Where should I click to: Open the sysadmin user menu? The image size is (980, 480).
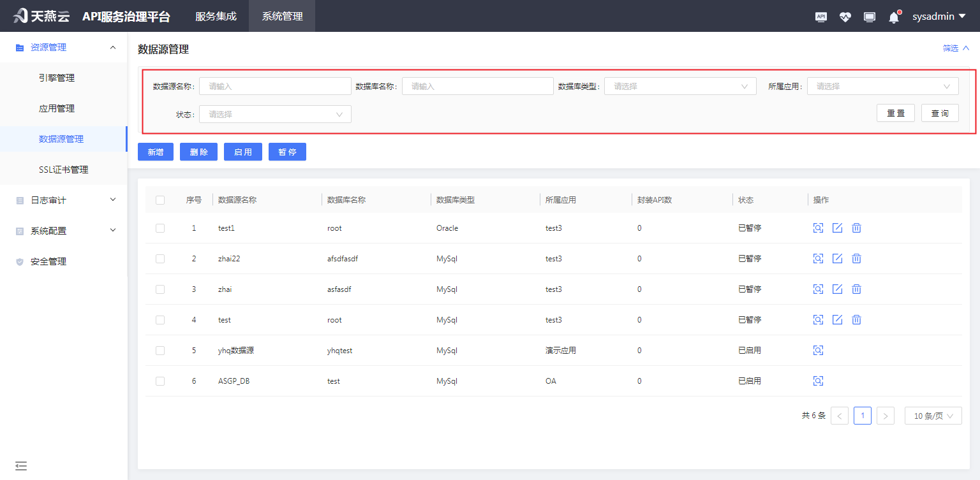(938, 16)
